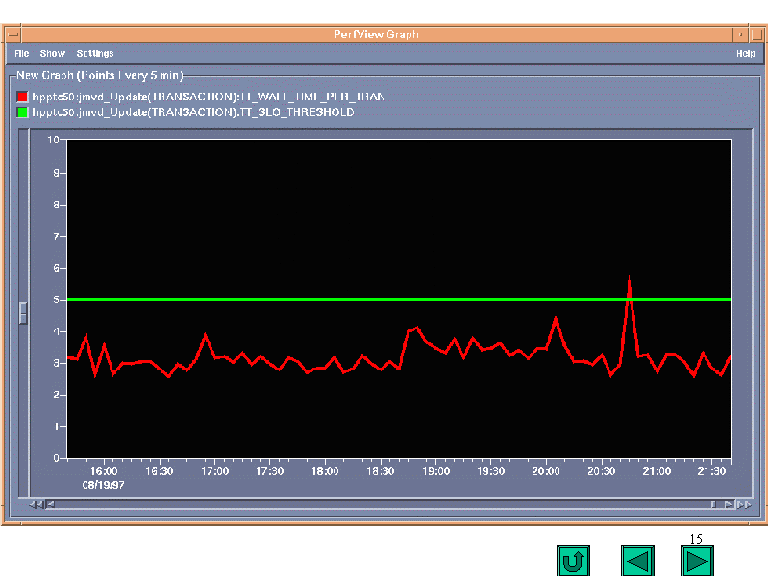This screenshot has height=576, width=768.
Task: Go to the next slide arrow
Action: 697,561
